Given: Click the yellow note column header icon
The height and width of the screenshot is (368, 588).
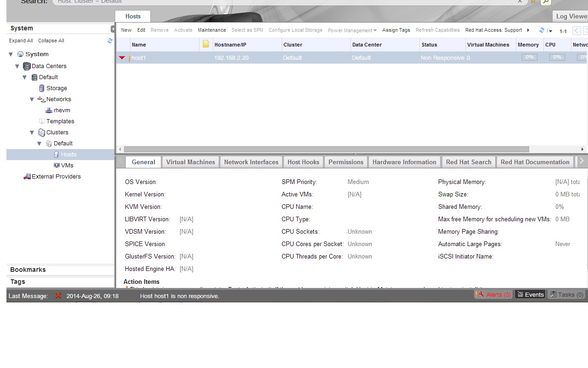Looking at the screenshot, I should point(206,45).
